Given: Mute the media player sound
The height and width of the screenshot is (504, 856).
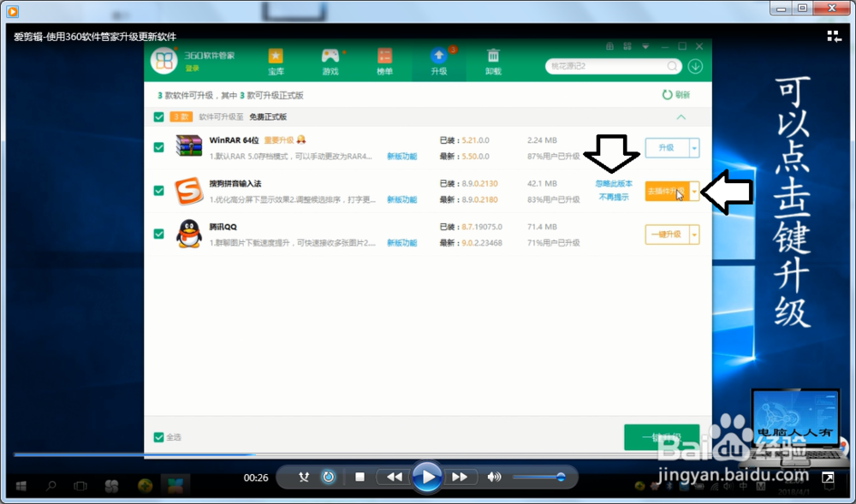Looking at the screenshot, I should (x=494, y=477).
